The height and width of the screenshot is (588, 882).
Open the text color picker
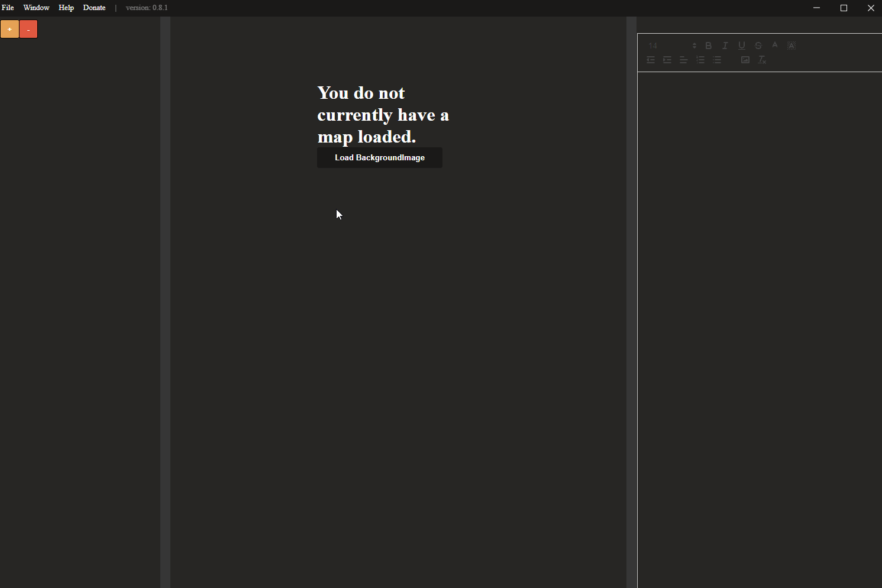point(775,46)
